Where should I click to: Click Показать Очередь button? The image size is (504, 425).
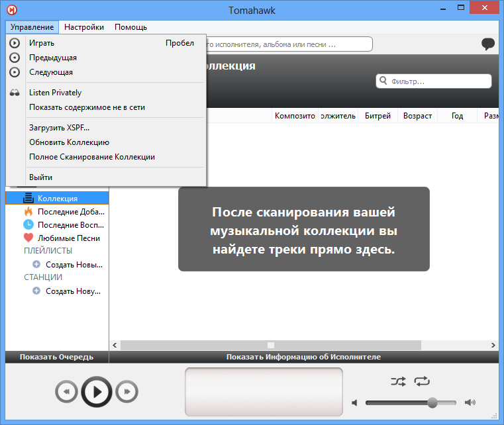click(x=57, y=357)
